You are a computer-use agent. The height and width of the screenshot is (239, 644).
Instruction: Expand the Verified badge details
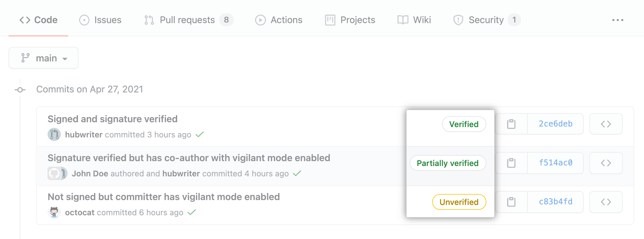point(464,124)
